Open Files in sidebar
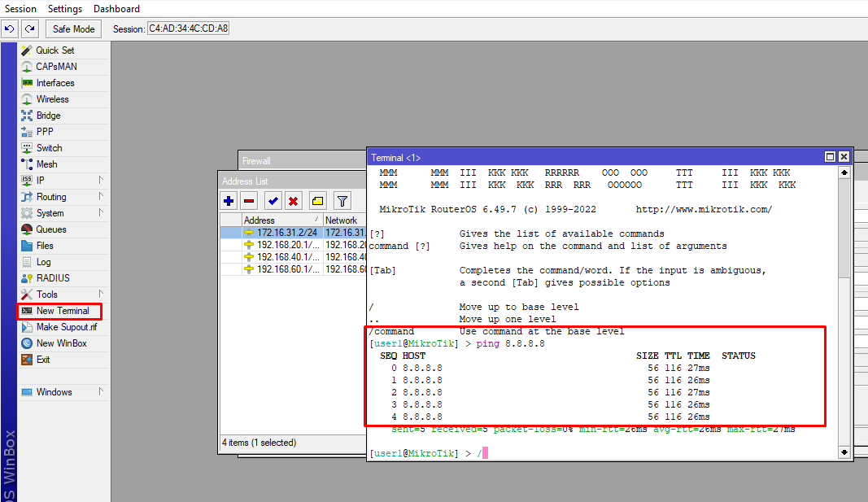This screenshot has width=868, height=502. [63, 246]
